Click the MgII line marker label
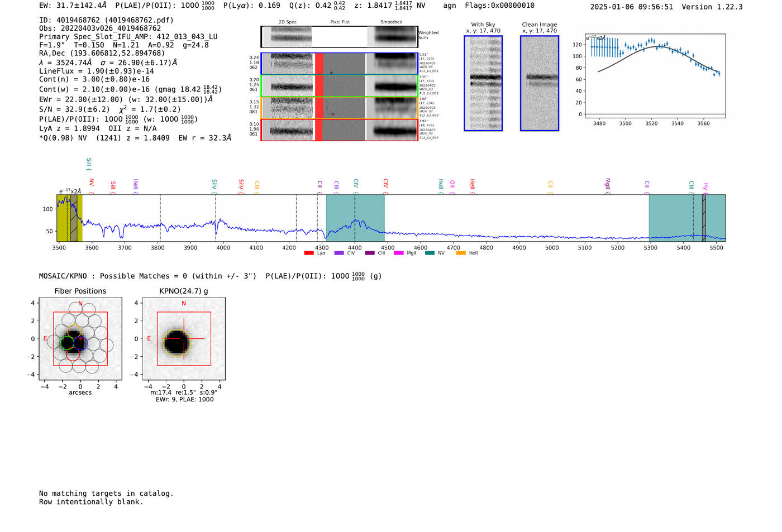The width and height of the screenshot is (782, 532). 608,185
